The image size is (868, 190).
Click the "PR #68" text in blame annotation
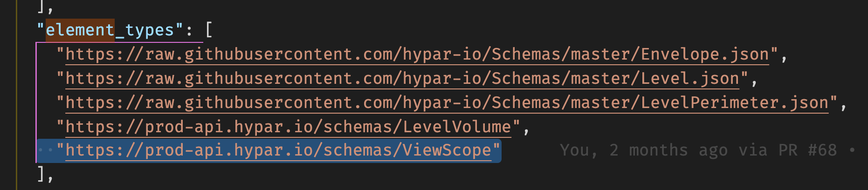pos(808,150)
